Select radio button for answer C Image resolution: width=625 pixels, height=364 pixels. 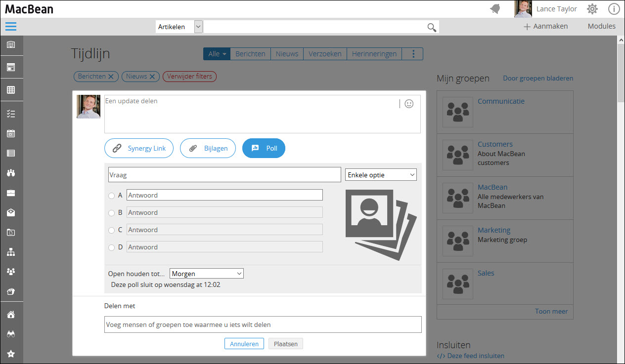click(111, 230)
